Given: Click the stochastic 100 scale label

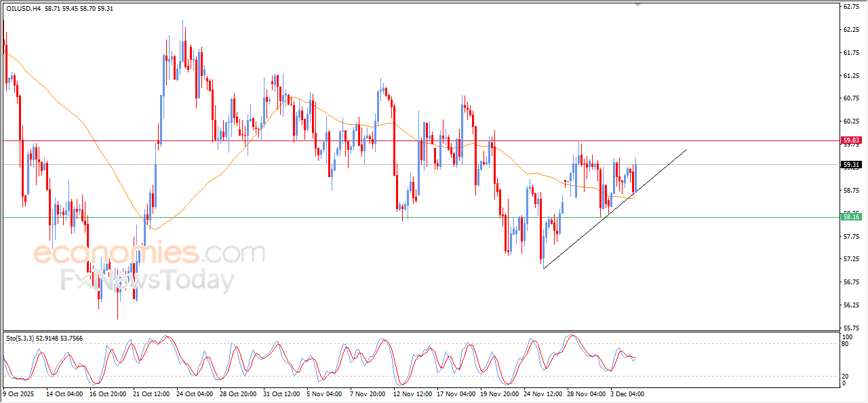Looking at the screenshot, I should click(x=848, y=337).
